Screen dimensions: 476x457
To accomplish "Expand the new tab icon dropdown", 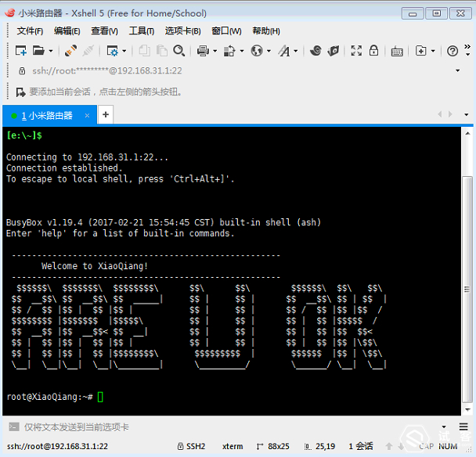I will point(433,51).
